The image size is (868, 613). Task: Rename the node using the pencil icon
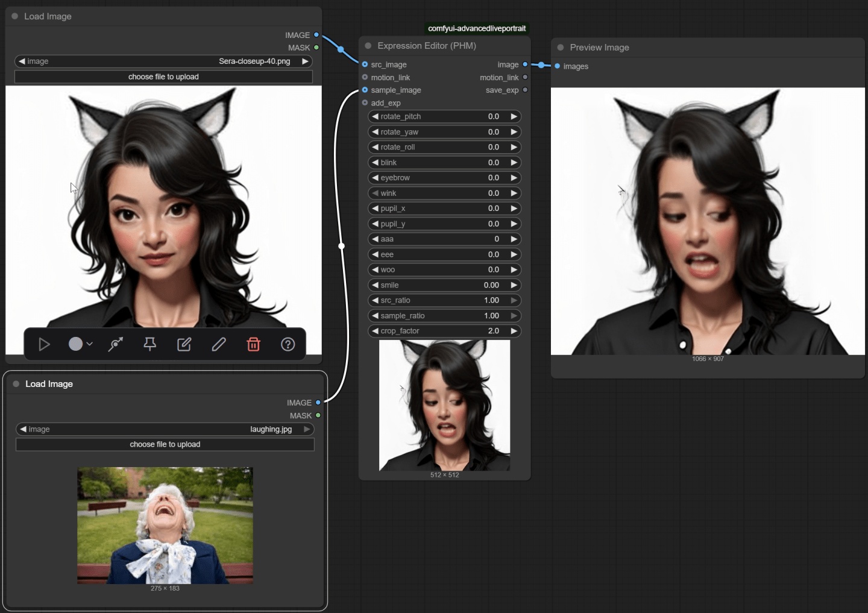(218, 344)
